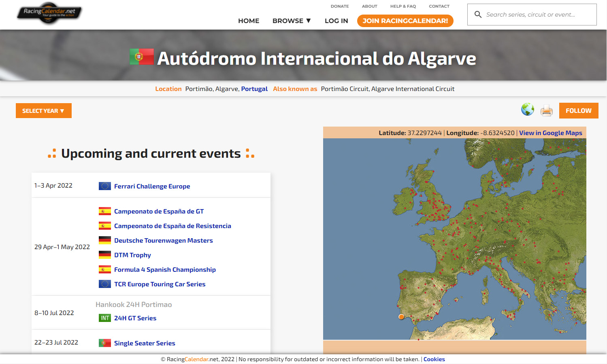Image resolution: width=607 pixels, height=364 pixels.
Task: Open Deutsche Tourenwagen Masters link
Action: [x=164, y=240]
